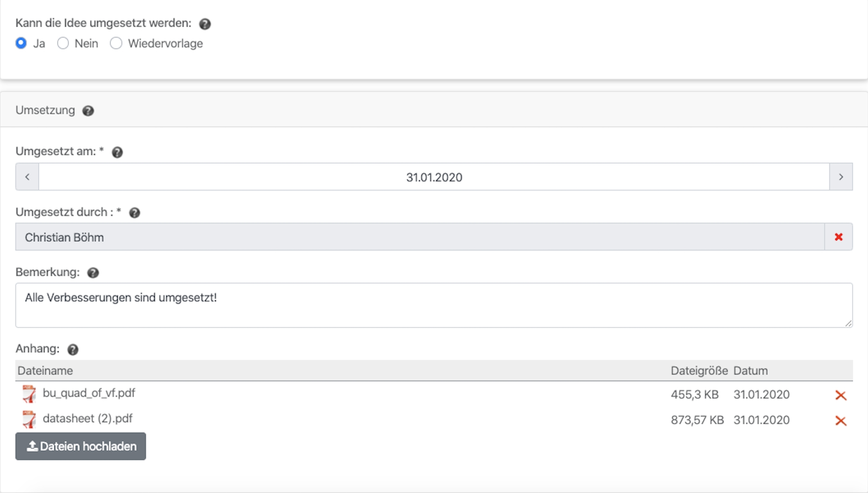Open the datasheet (2).pdf file link
This screenshot has width=868, height=493.
click(88, 419)
